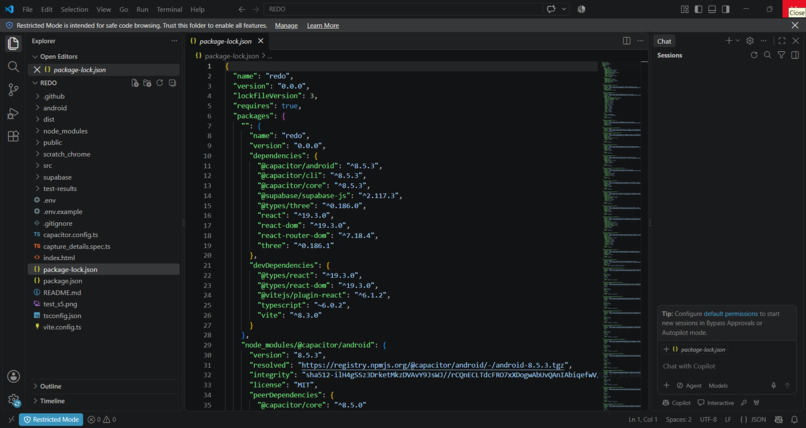Close the Restricted Mode banner
Image resolution: width=806 pixels, height=428 pixels.
(795, 25)
